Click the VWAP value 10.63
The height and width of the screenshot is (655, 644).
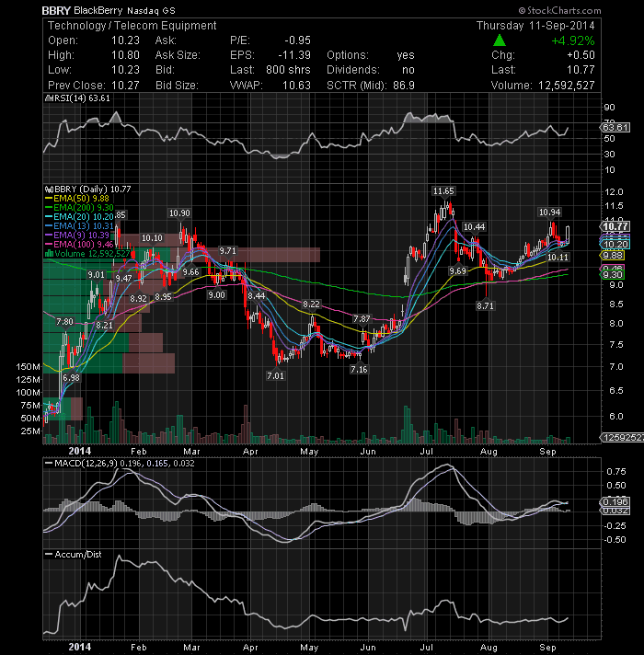(x=296, y=86)
